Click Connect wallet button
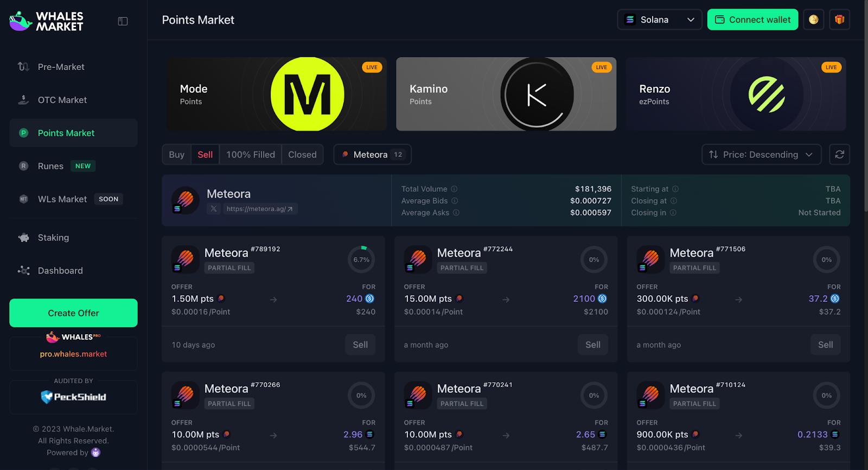This screenshot has height=470, width=868. (752, 20)
